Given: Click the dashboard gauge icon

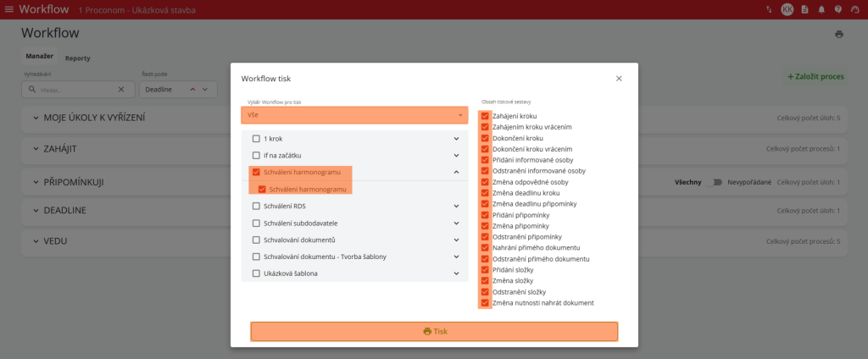Looking at the screenshot, I should pos(855,9).
